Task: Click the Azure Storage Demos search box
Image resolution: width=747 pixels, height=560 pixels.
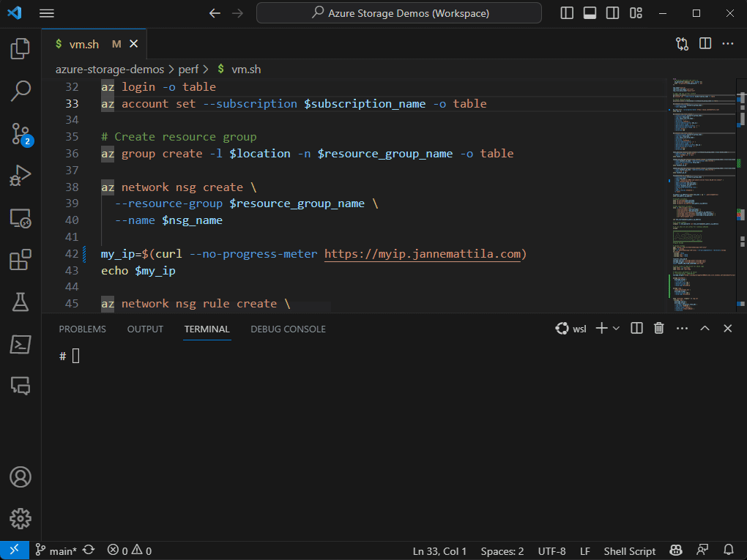Action: [x=399, y=13]
